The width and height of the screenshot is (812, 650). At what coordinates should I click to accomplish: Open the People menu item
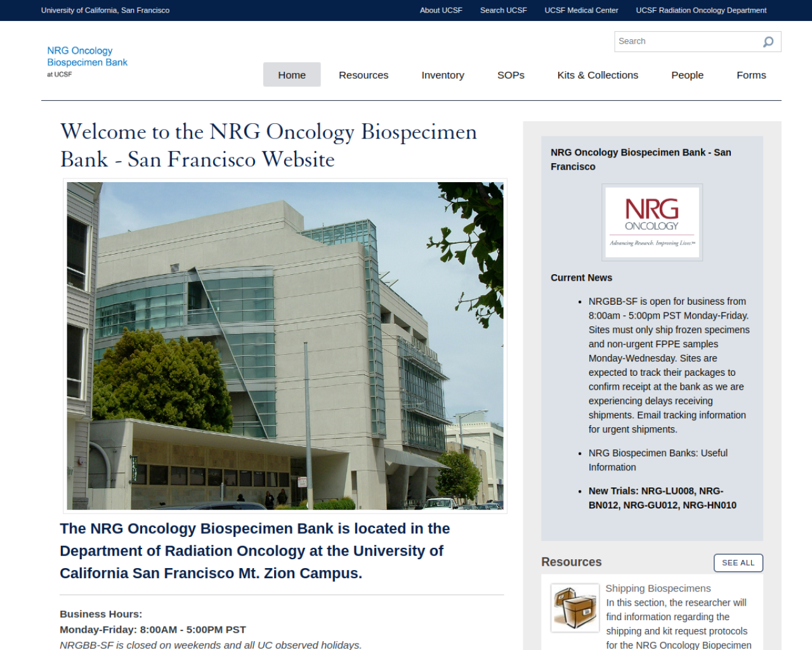(687, 75)
